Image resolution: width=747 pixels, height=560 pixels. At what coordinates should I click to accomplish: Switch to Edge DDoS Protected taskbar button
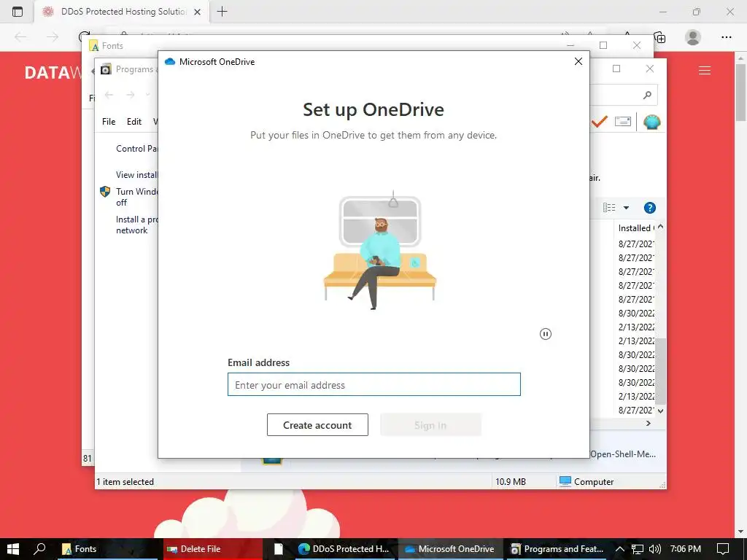(x=344, y=549)
